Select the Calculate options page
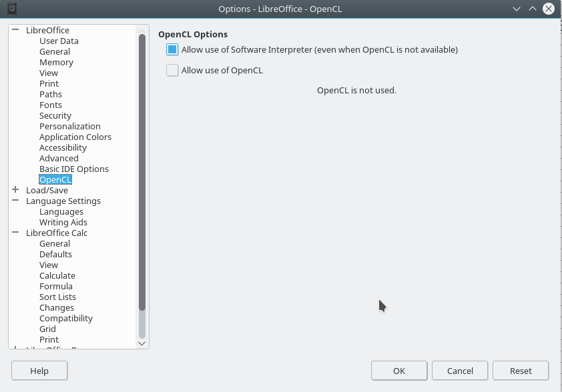The image size is (562, 392). pos(57,275)
